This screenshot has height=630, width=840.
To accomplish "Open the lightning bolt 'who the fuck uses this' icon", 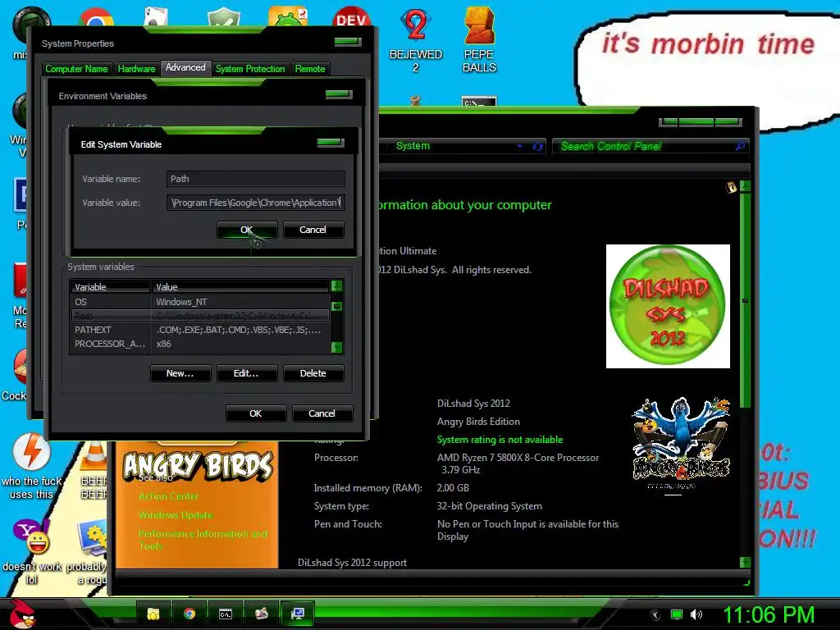I will 32,466.
